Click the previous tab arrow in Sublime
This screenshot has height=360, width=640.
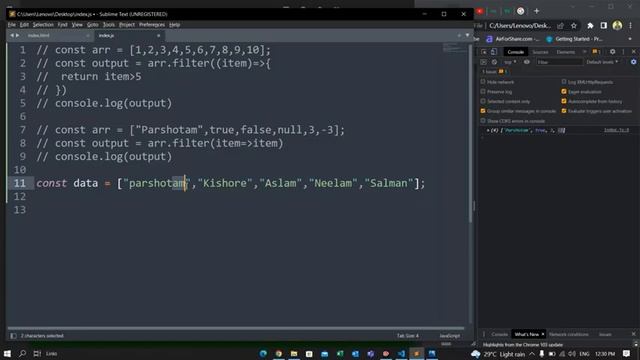coord(12,36)
